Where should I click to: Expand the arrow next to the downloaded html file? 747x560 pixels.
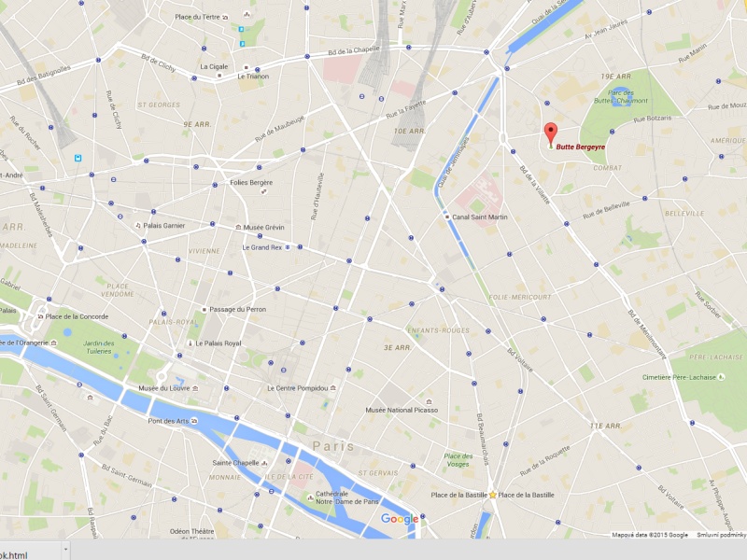[x=65, y=551]
